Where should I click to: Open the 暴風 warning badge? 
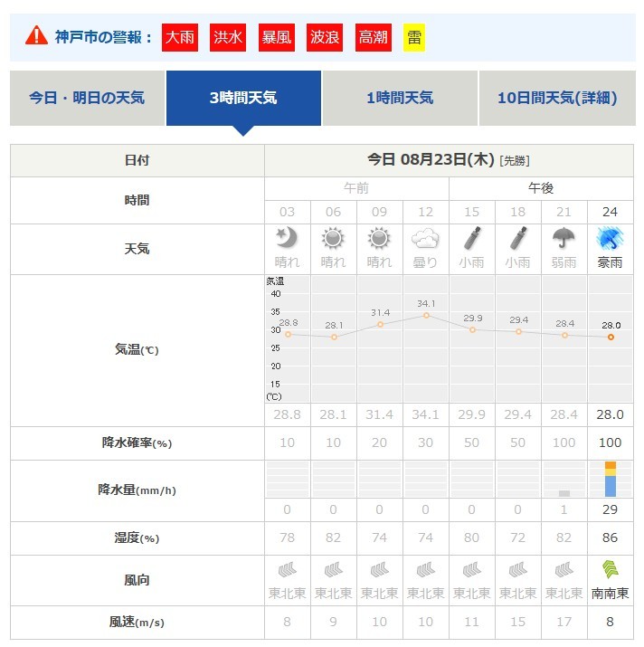click(277, 38)
